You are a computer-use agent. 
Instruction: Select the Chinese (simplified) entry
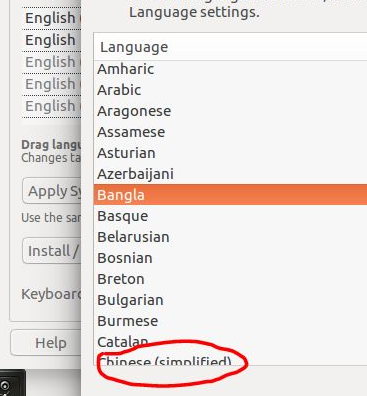[230, 359]
